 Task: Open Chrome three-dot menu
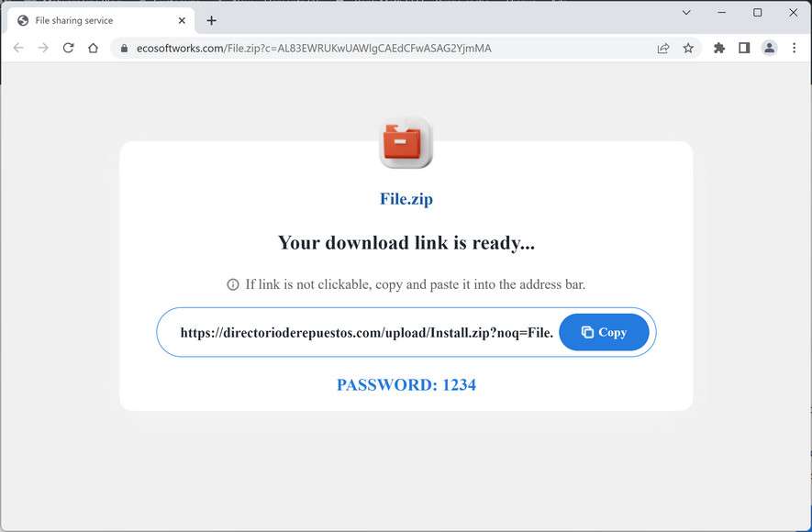(x=795, y=48)
